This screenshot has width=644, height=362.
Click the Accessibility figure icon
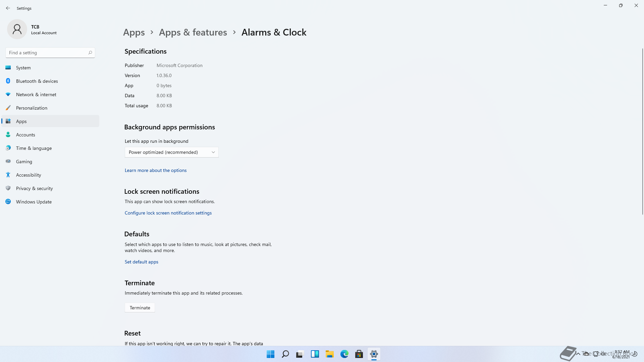(x=8, y=175)
